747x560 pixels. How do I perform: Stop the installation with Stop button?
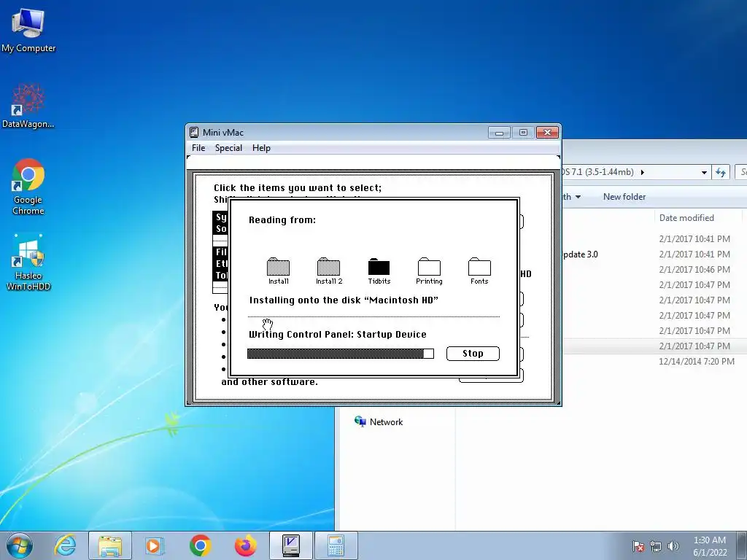(x=473, y=354)
